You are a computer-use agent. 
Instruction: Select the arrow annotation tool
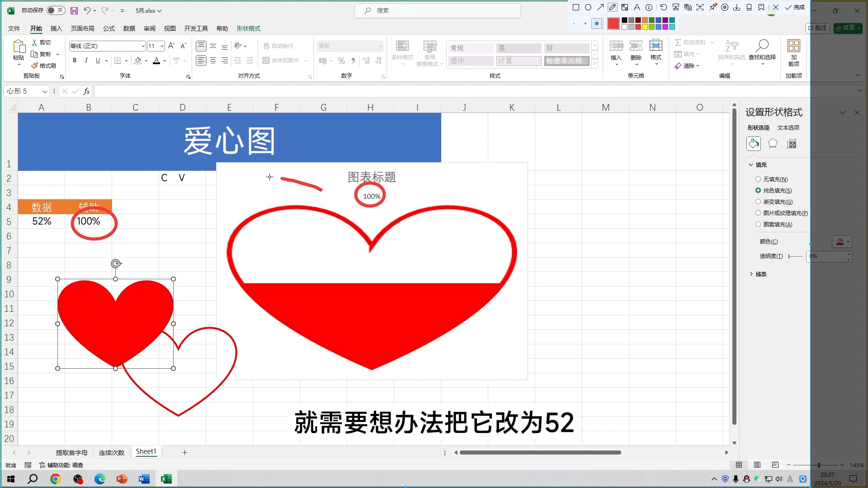click(600, 7)
